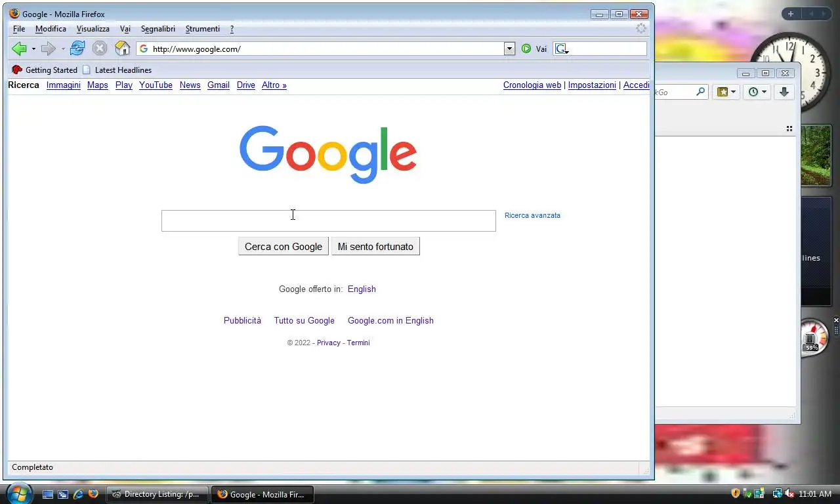
Task: Open the Home page icon
Action: (x=122, y=48)
